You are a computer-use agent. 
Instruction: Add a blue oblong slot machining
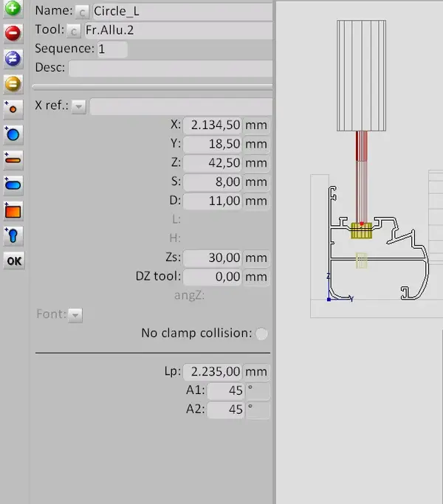[13, 185]
